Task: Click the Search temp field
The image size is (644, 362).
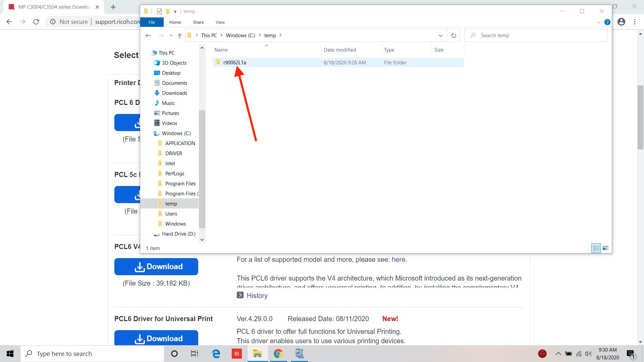Action: (x=536, y=36)
